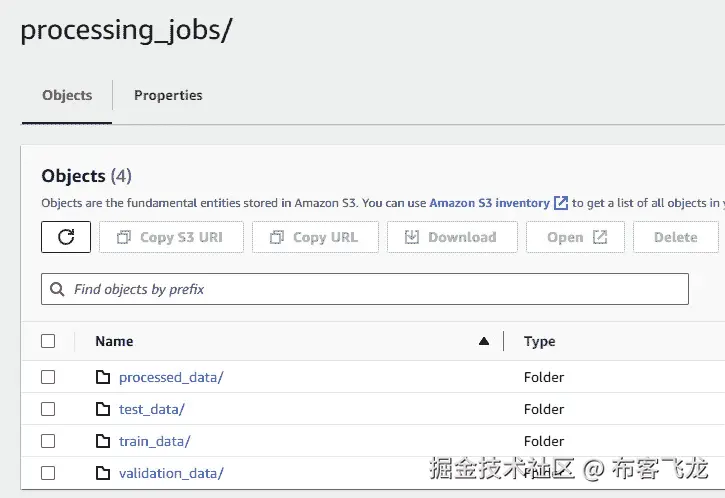This screenshot has height=498, width=725.
Task: Click the Delete button
Action: pyautogui.click(x=676, y=237)
